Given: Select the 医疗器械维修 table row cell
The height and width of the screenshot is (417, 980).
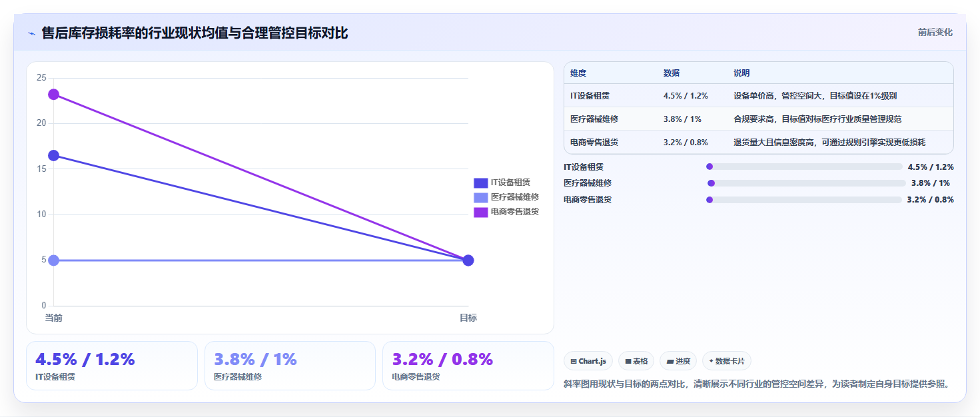Looking at the screenshot, I should [x=594, y=119].
